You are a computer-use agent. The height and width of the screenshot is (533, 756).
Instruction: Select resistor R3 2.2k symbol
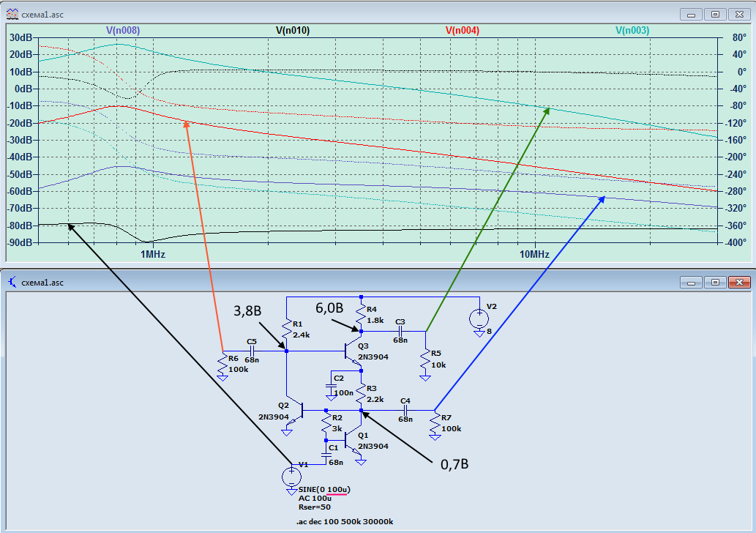pyautogui.click(x=361, y=394)
